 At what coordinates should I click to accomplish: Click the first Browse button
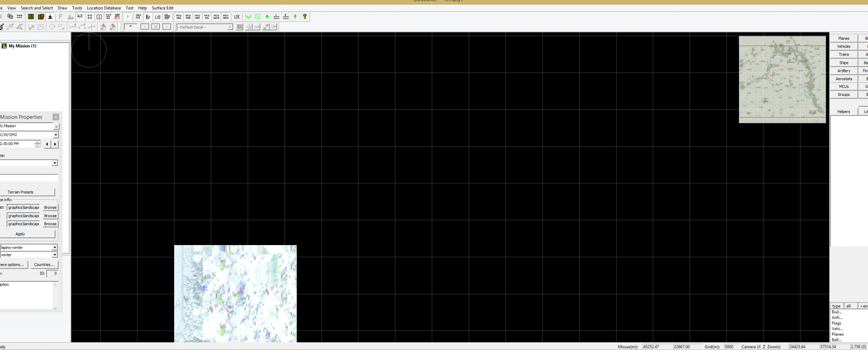point(50,208)
